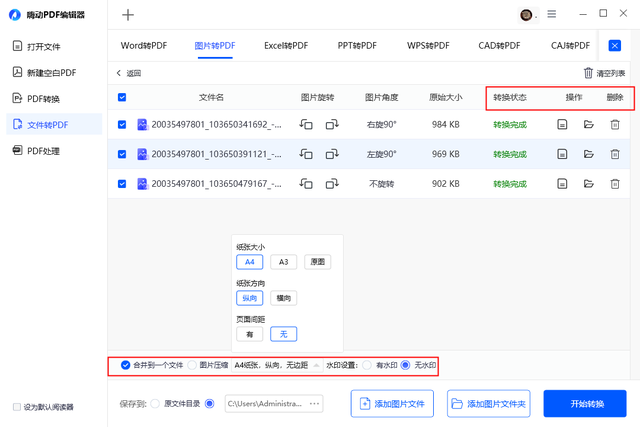The height and width of the screenshot is (427, 640).
Task: Switch to the CAD转PDF tab
Action: 499,45
